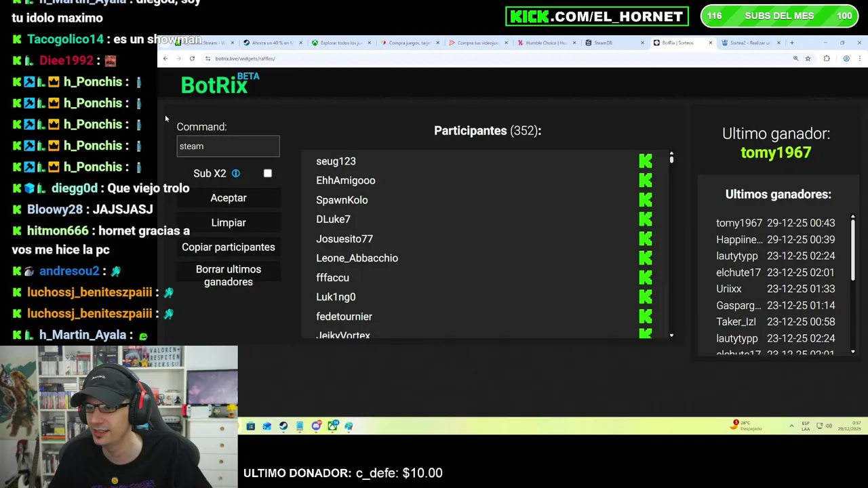Click winner row Taker_Izl 23-12-25 00:58
868x488 pixels.
pos(776,322)
